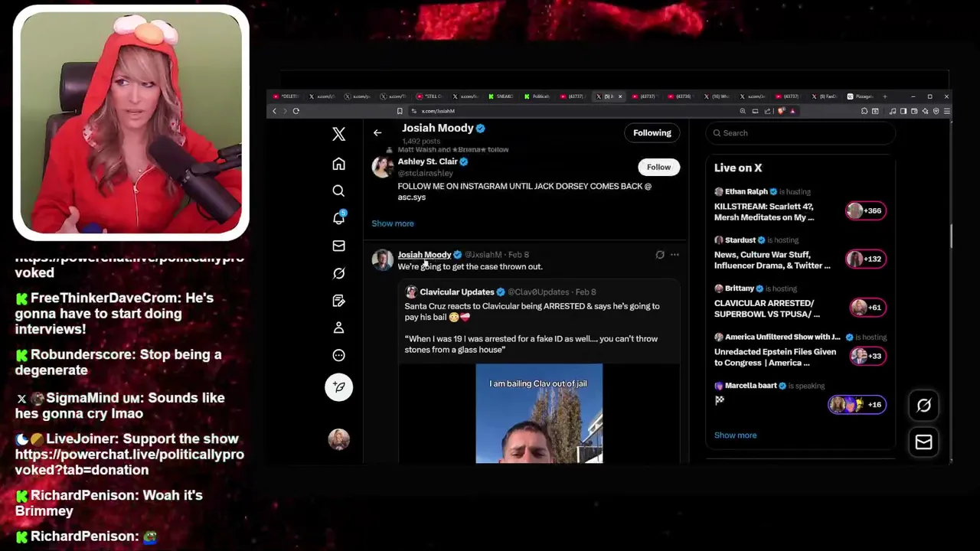
Task: Switch to the STILL YouTube tab
Action: point(431,96)
